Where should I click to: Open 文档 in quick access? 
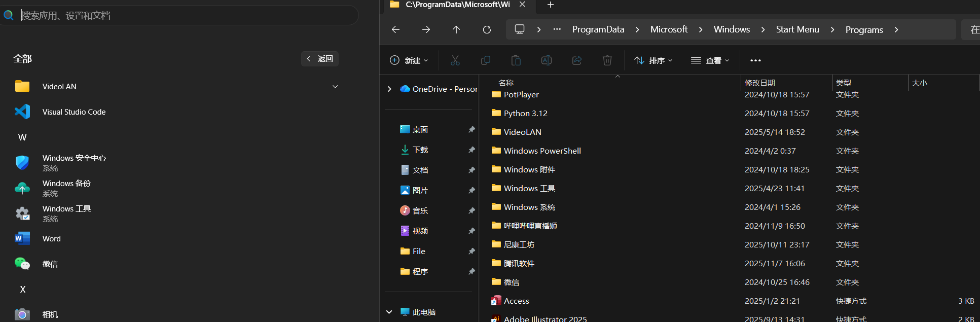tap(420, 170)
